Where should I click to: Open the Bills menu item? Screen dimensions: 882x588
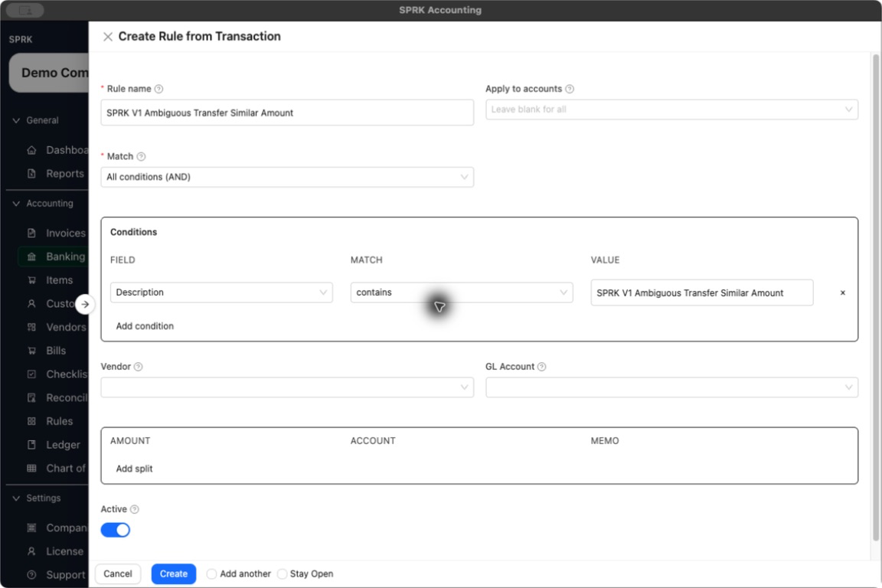(x=57, y=351)
